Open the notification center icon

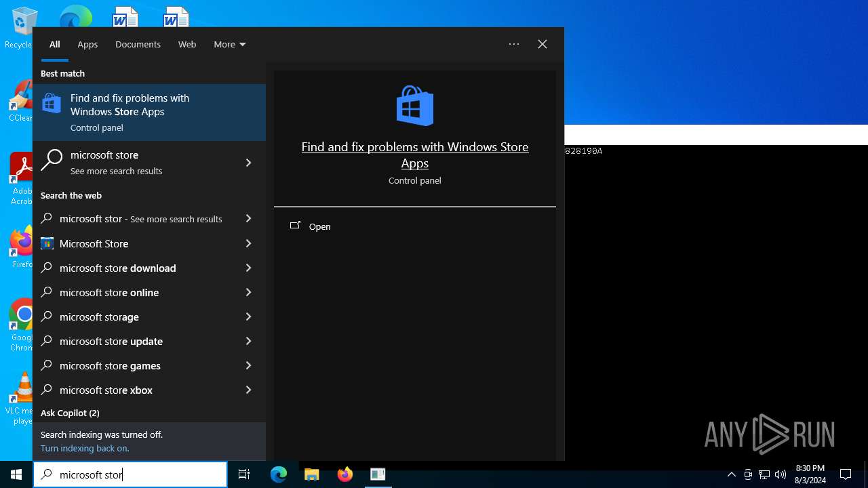pyautogui.click(x=846, y=474)
